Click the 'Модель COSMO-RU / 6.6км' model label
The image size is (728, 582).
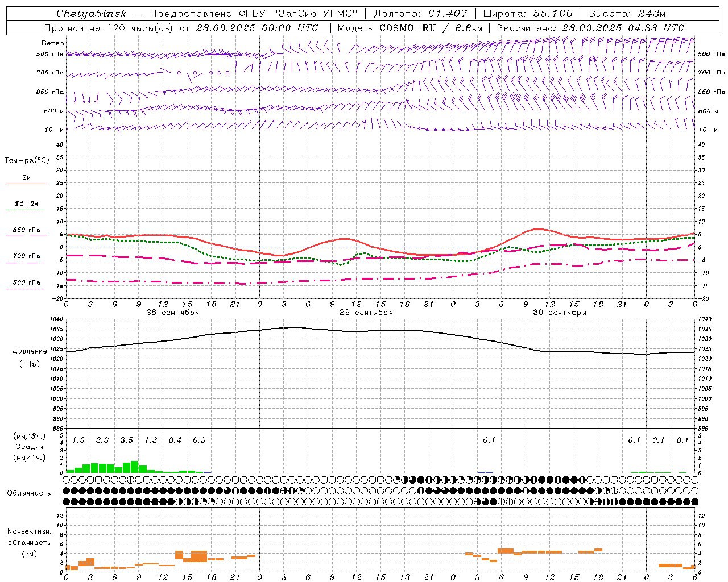tap(410, 28)
